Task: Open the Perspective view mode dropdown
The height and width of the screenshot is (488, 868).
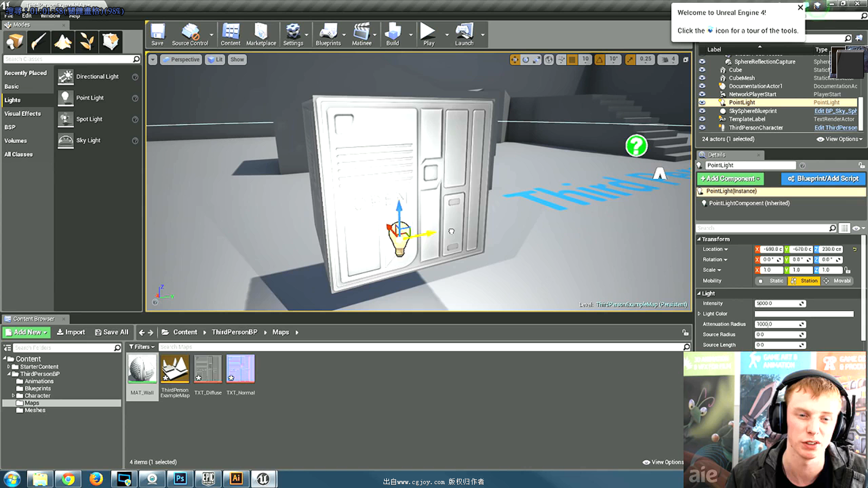Action: 181,60
